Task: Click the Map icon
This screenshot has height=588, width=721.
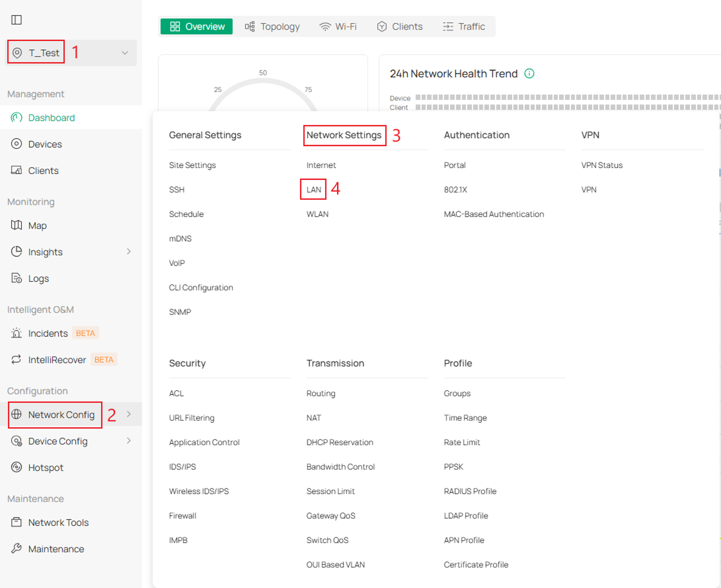Action: (17, 225)
